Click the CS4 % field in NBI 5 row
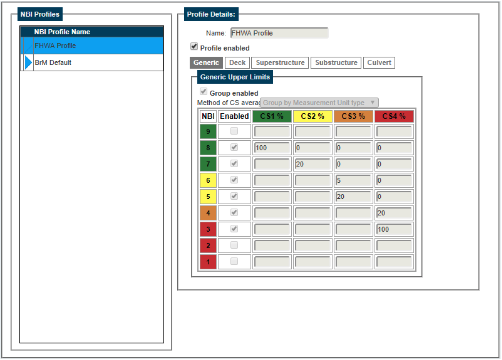502x360 pixels. point(394,197)
